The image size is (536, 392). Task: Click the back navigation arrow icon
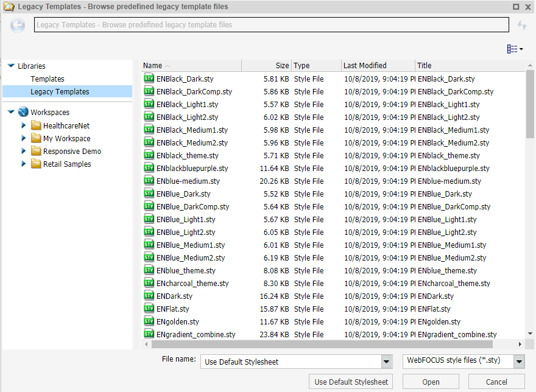pyautogui.click(x=18, y=25)
